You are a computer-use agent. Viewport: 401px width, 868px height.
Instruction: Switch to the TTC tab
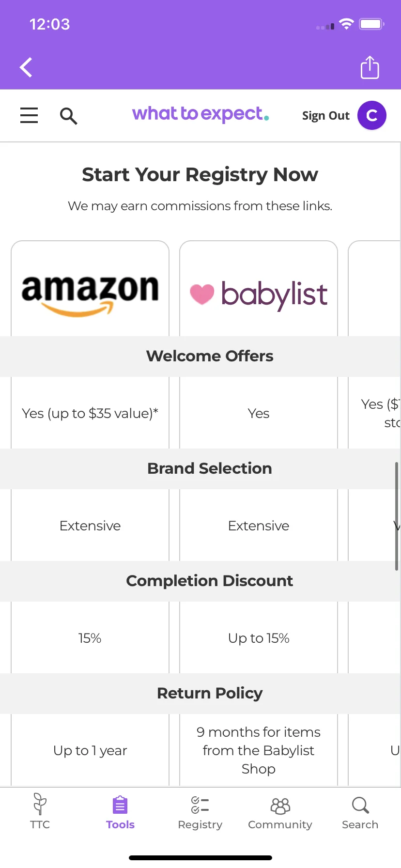coord(40,811)
